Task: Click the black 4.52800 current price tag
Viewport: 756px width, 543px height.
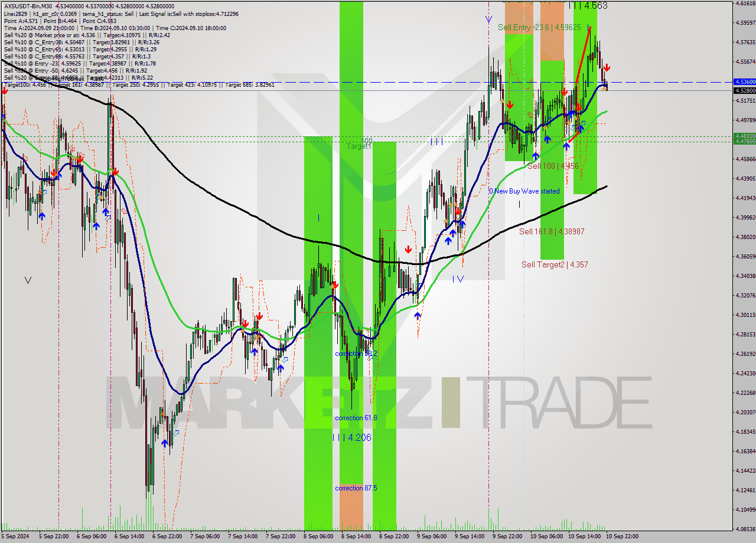Action: [x=744, y=90]
